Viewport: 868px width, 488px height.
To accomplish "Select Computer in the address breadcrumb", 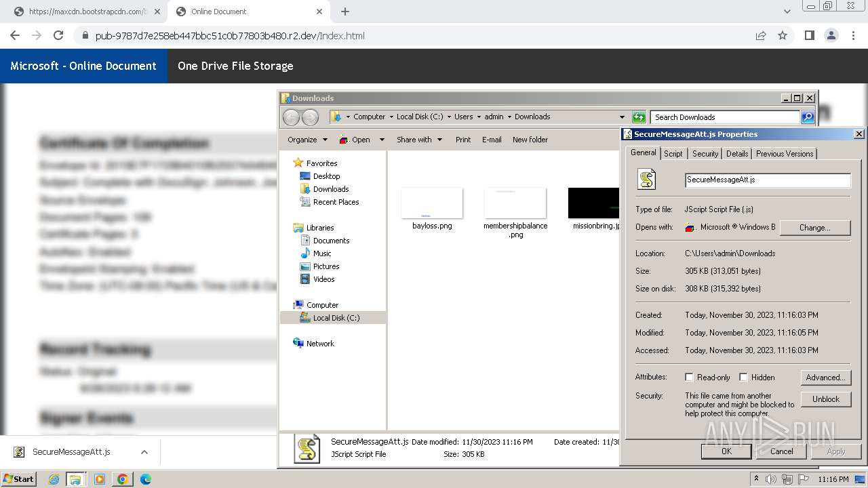I will click(369, 117).
